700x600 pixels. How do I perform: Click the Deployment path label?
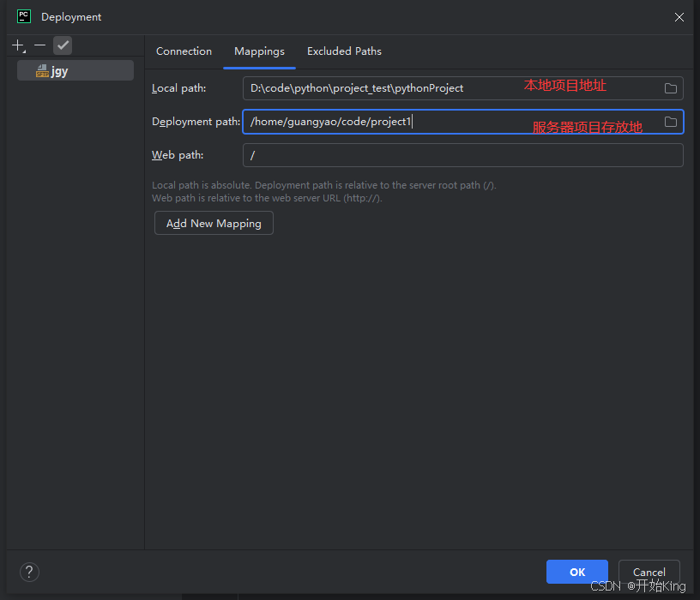(196, 122)
